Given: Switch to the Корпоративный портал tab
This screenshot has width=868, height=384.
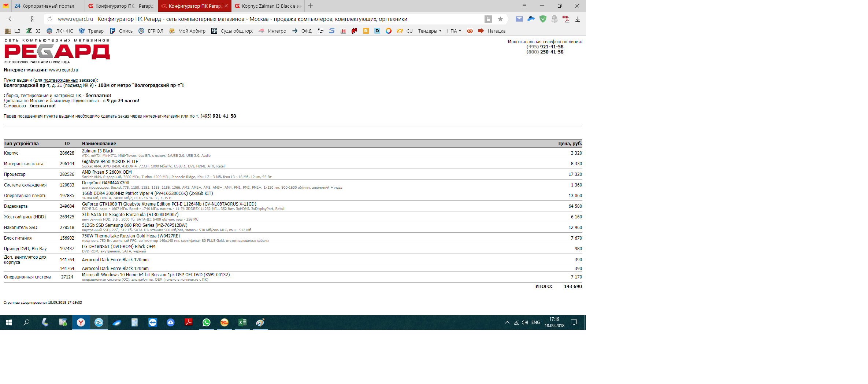Looking at the screenshot, I should 44,6.
